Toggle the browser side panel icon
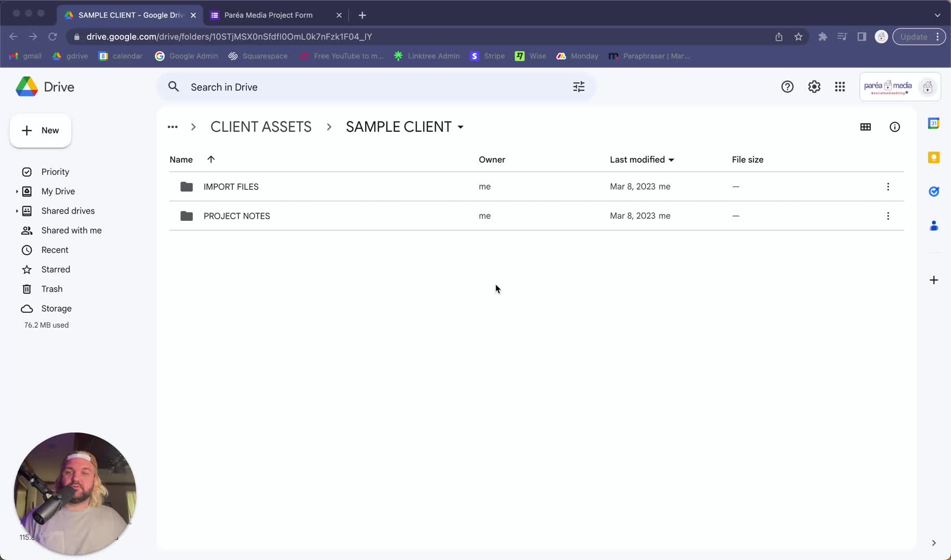The width and height of the screenshot is (951, 560). (x=862, y=36)
